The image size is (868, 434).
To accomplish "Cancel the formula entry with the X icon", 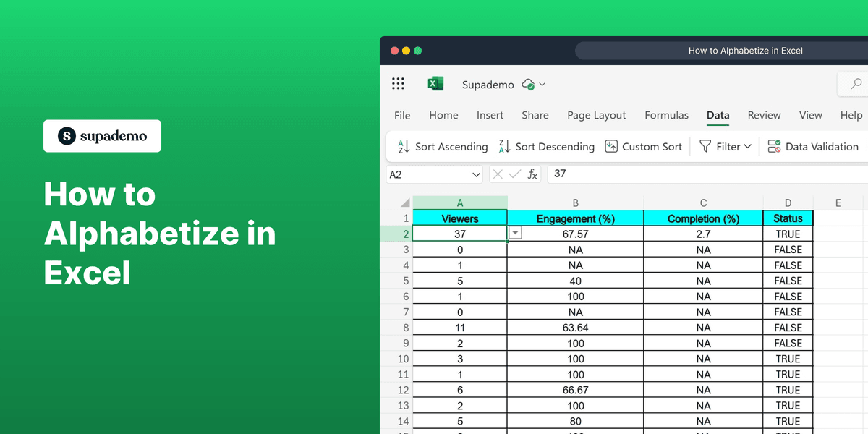I will 496,174.
